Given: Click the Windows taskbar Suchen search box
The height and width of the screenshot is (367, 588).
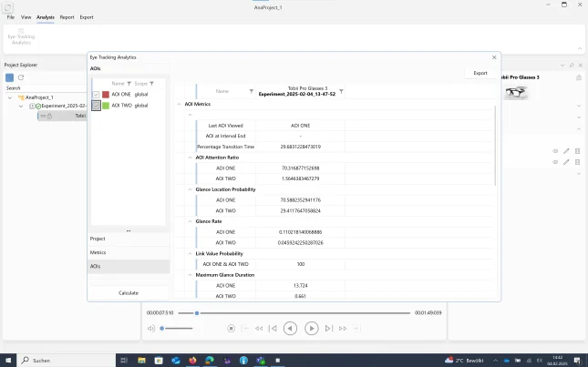Looking at the screenshot, I should click(67, 361).
